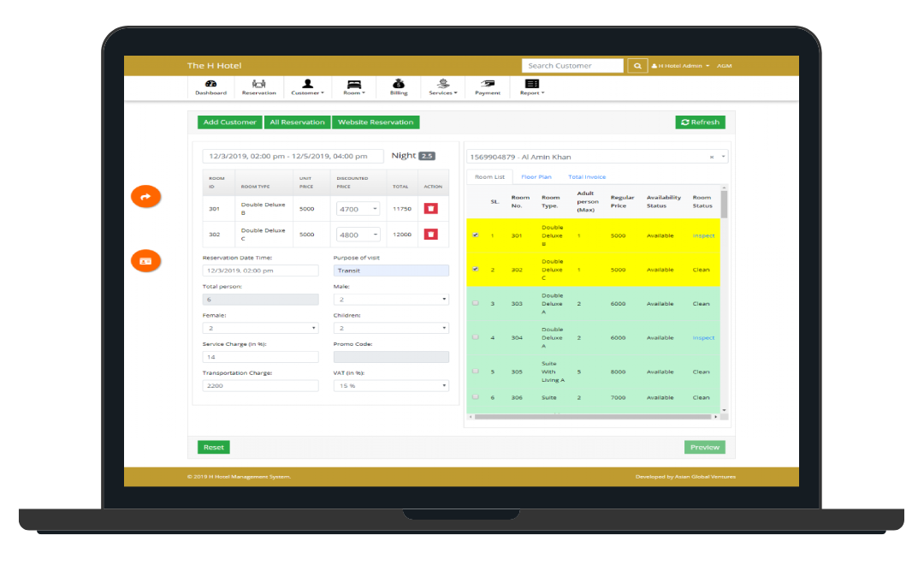
Task: Open discounted price dropdown showing 4800
Action: [x=358, y=235]
